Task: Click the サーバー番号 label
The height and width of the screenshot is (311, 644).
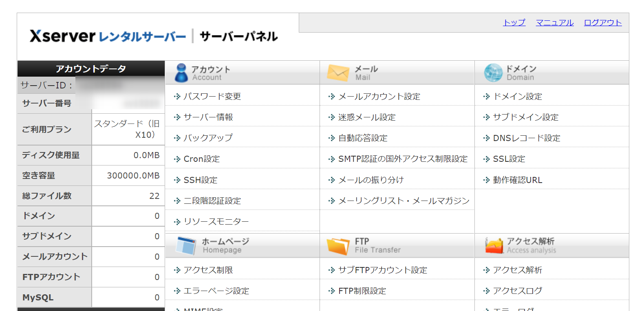Action: tap(46, 103)
